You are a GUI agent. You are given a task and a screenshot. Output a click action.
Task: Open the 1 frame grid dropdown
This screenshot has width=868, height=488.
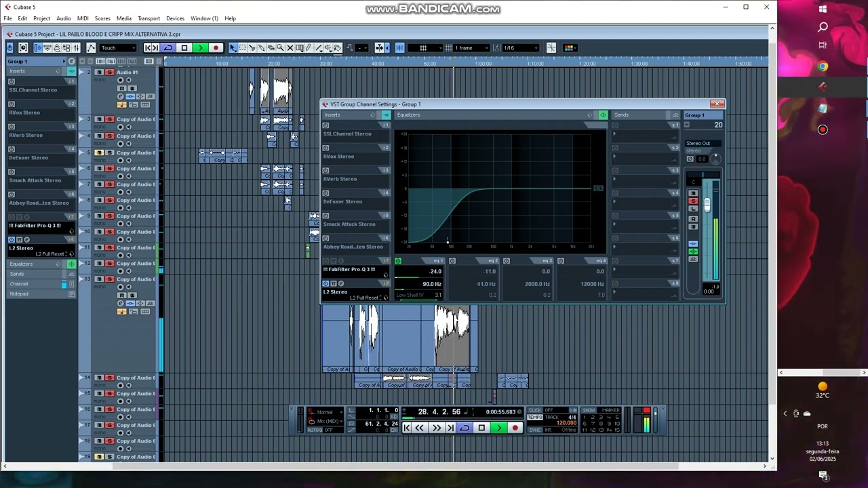(x=471, y=47)
